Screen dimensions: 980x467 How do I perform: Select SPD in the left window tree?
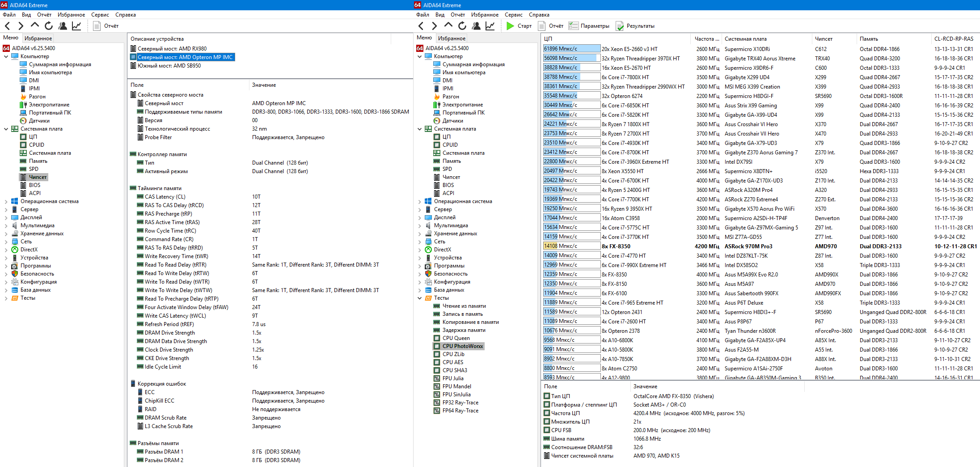click(34, 169)
